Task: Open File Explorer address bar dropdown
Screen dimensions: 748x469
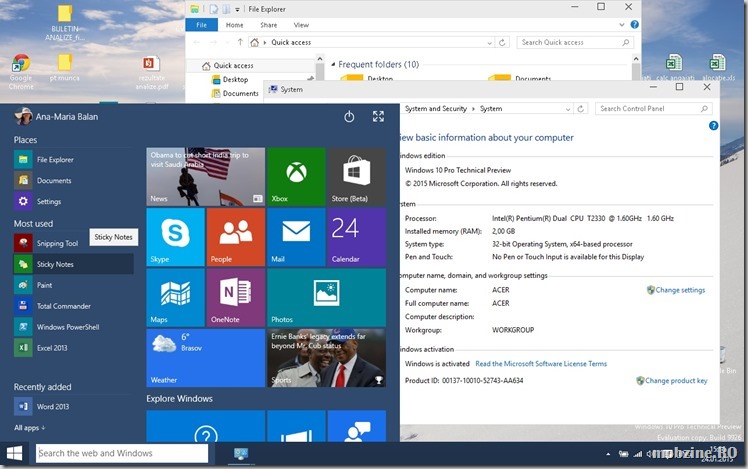Action: 489,43
